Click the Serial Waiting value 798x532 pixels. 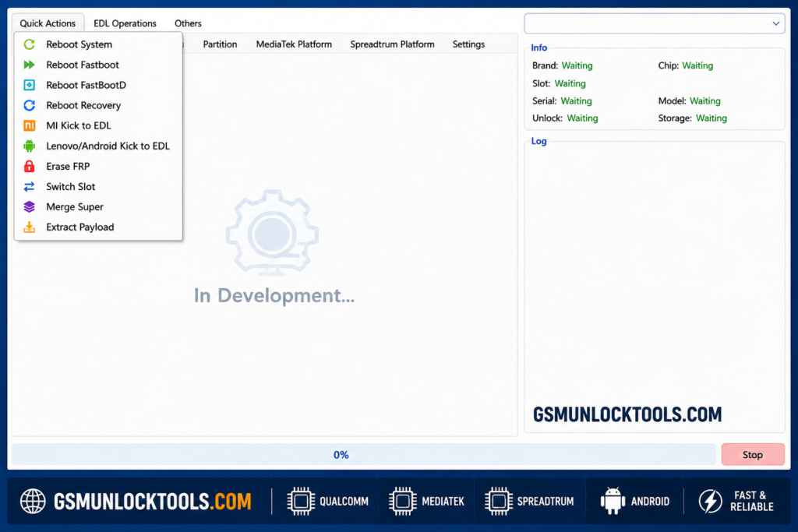pyautogui.click(x=576, y=100)
